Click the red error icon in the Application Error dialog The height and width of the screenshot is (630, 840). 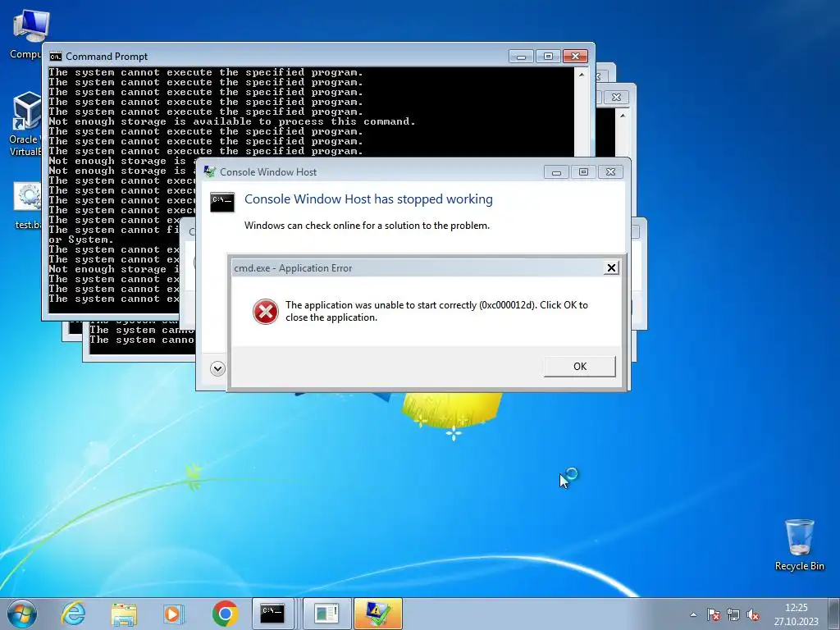click(x=266, y=312)
